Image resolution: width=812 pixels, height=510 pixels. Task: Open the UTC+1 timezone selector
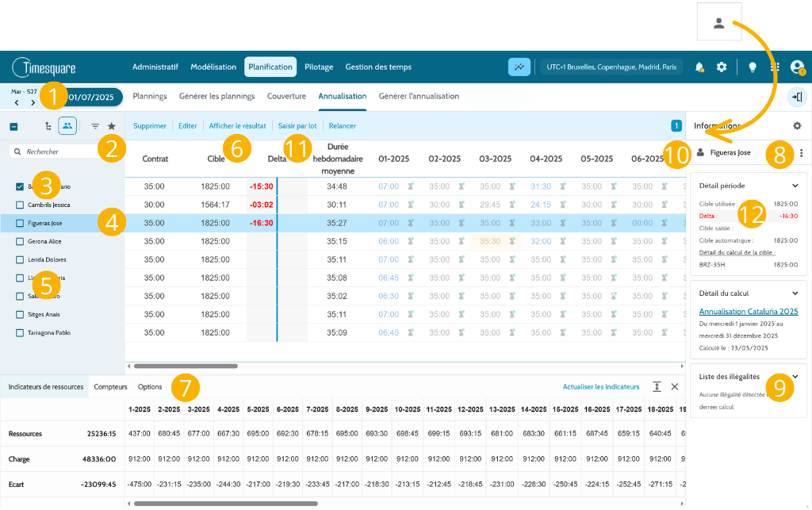tap(611, 67)
